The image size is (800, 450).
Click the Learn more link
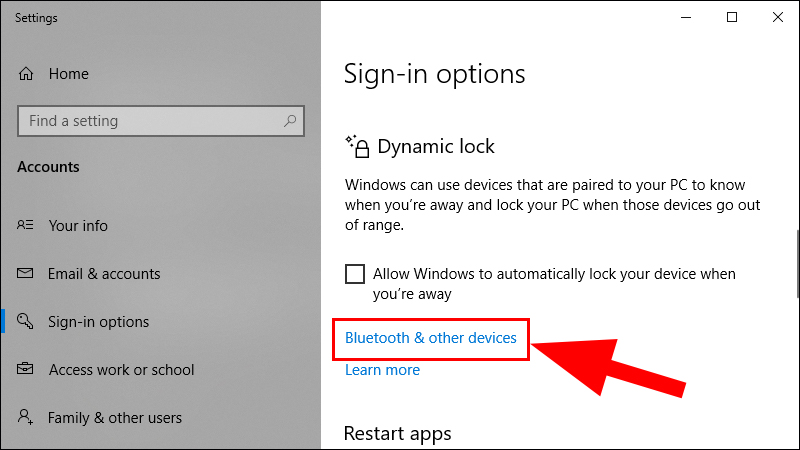pos(382,370)
